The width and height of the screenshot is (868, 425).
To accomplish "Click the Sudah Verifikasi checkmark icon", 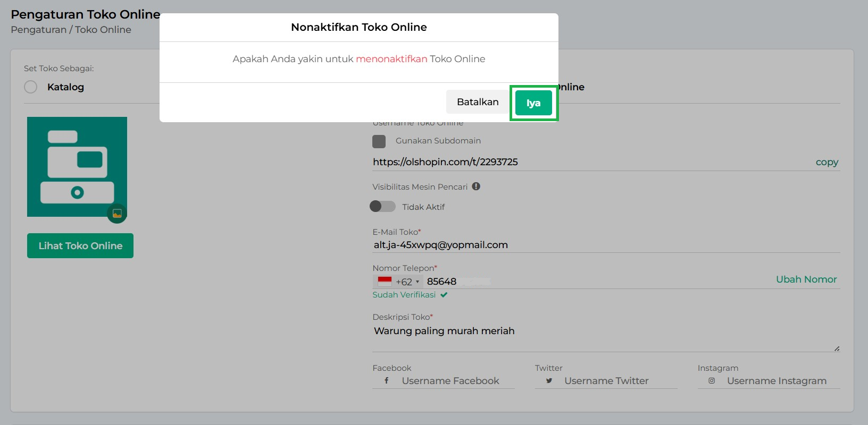I will click(x=444, y=295).
